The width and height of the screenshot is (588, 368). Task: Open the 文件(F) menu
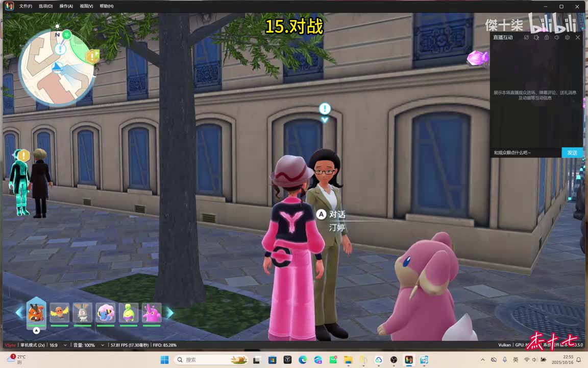(x=26, y=6)
